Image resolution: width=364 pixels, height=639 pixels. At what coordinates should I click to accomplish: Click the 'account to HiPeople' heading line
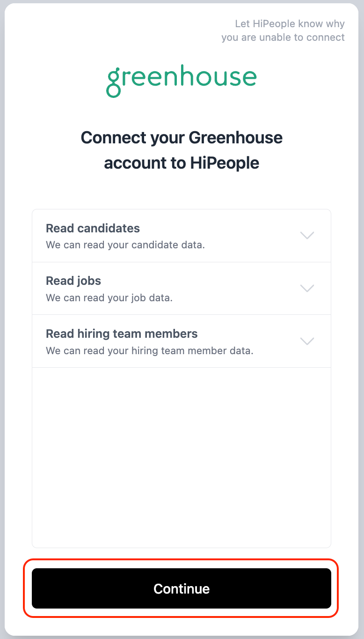182,163
